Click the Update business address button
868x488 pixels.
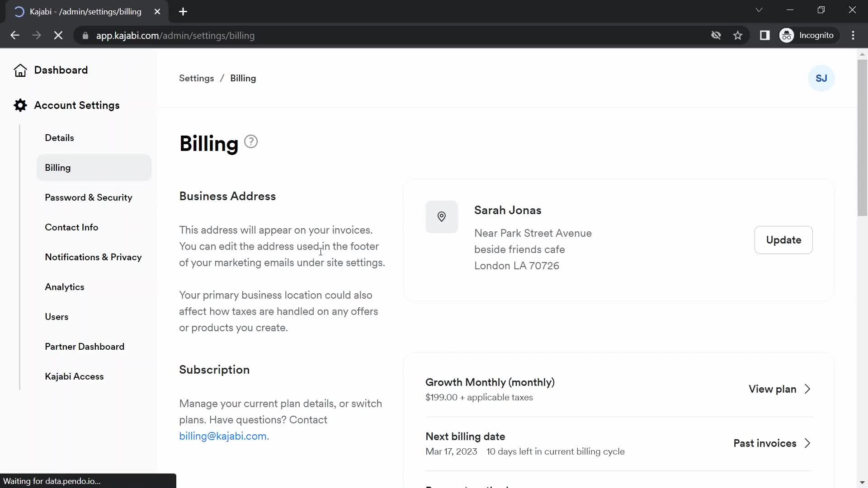click(783, 239)
